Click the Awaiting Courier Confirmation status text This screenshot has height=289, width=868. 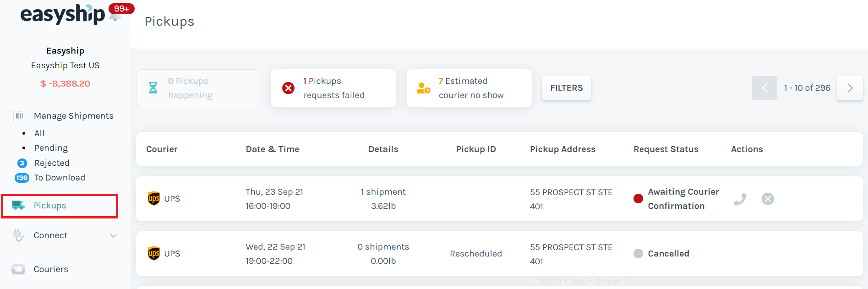683,199
